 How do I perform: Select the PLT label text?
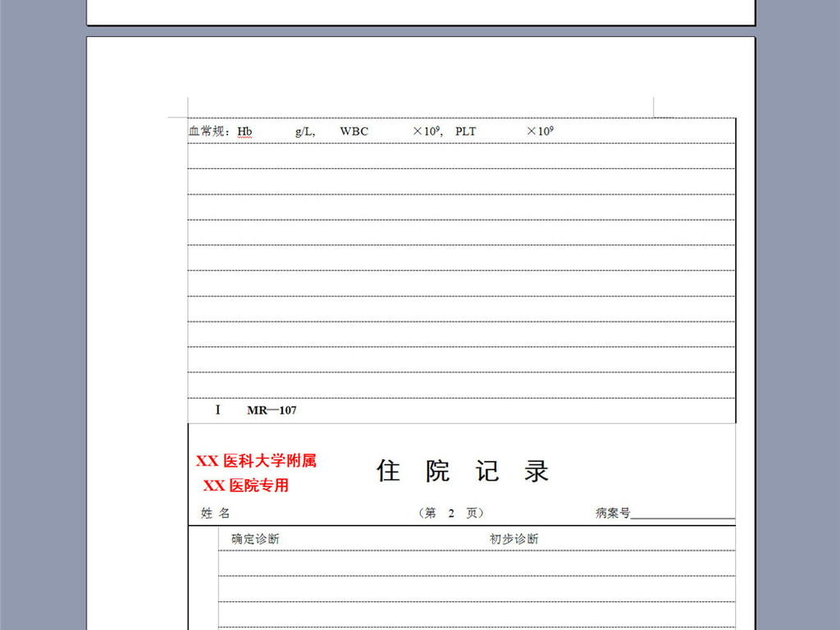465,131
